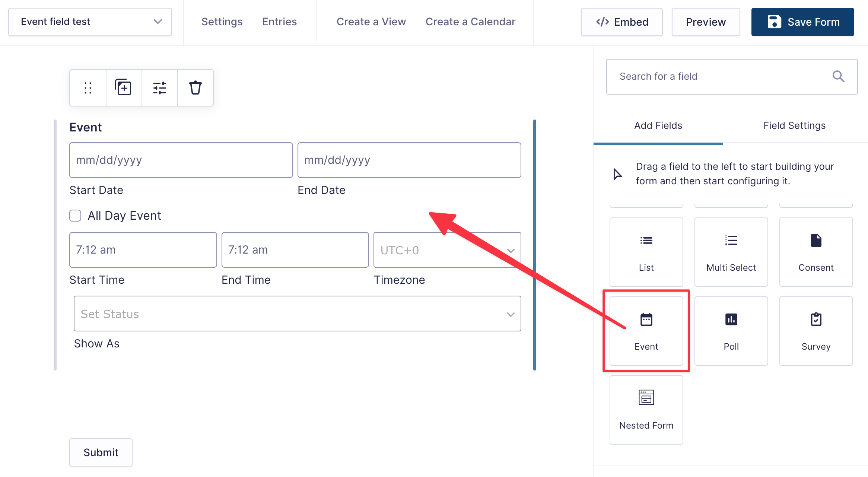868x477 pixels.
Task: Click the Save Form button
Action: coord(802,22)
